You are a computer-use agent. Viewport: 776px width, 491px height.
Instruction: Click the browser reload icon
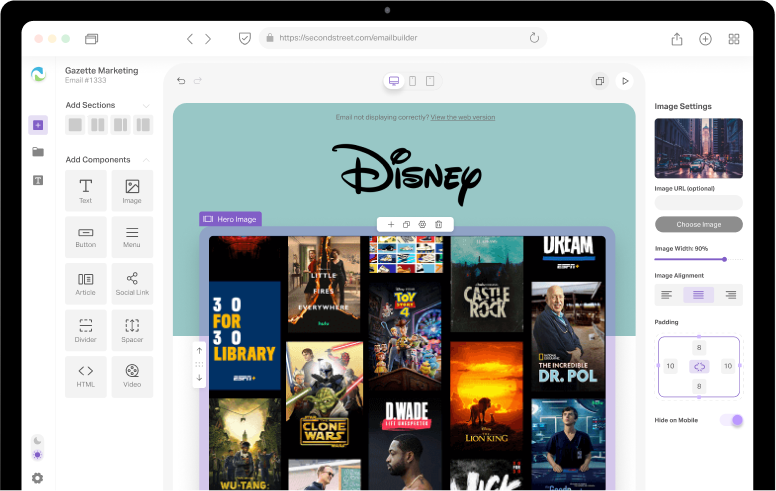pyautogui.click(x=534, y=38)
